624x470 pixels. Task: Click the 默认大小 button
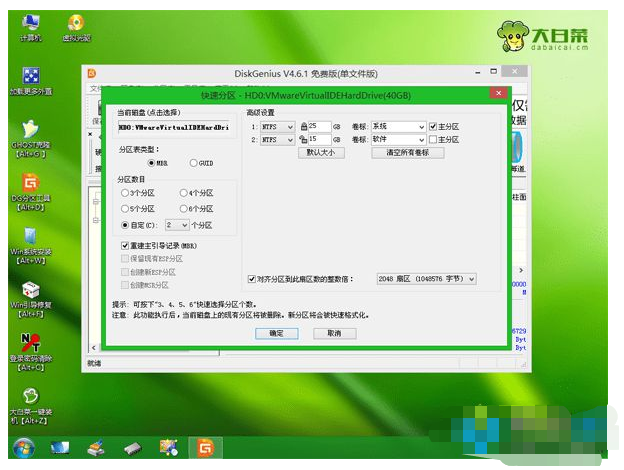[321, 153]
